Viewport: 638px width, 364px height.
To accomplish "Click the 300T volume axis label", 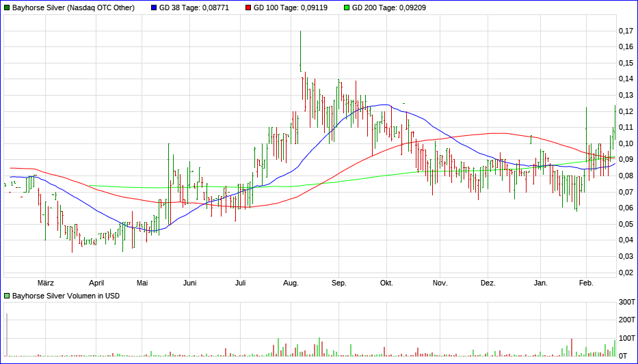I will click(x=626, y=302).
